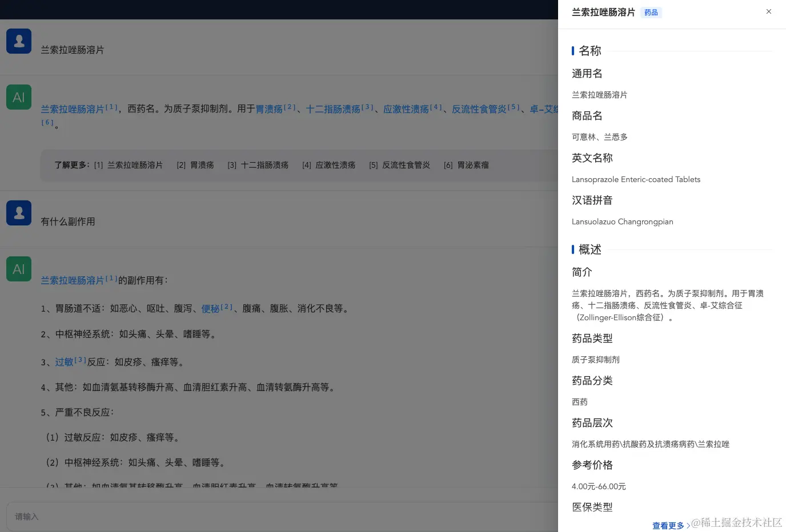Click the 商品名 value 可意林、兰悉多

point(600,137)
